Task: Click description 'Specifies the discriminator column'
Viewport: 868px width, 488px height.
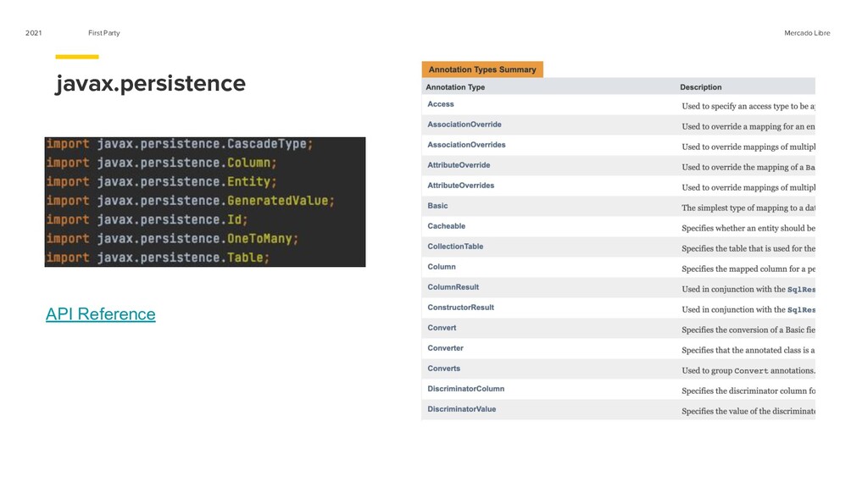Action: point(748,391)
